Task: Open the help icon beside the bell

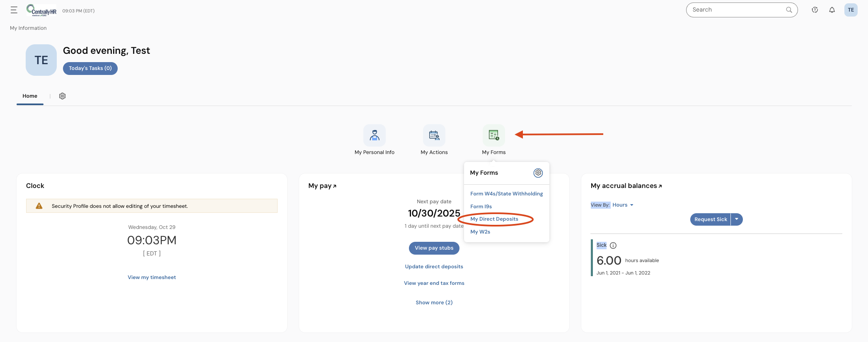Action: 815,10
